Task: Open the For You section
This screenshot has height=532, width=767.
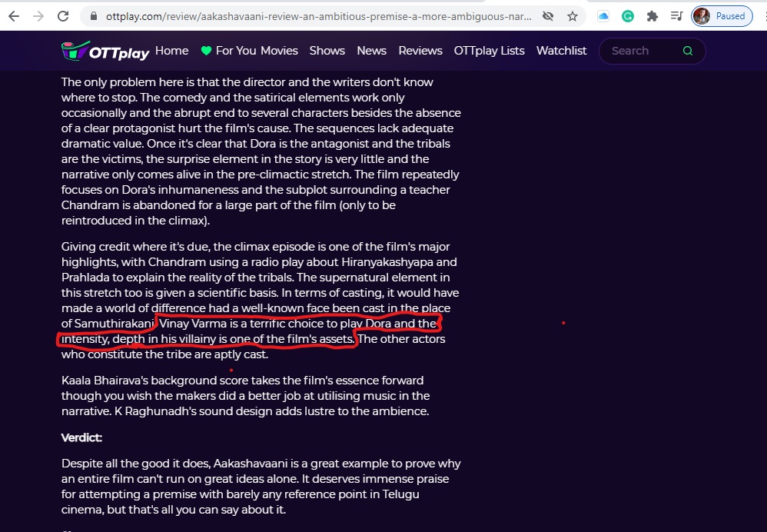Action: coord(236,51)
